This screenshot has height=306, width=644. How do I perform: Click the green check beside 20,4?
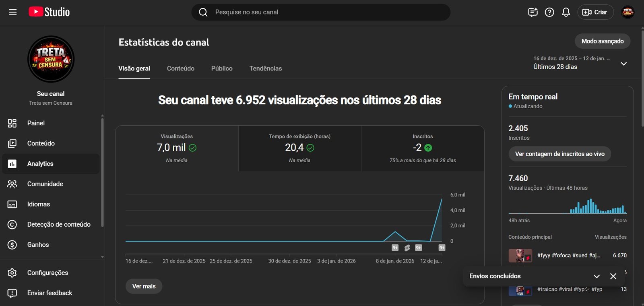pos(310,148)
